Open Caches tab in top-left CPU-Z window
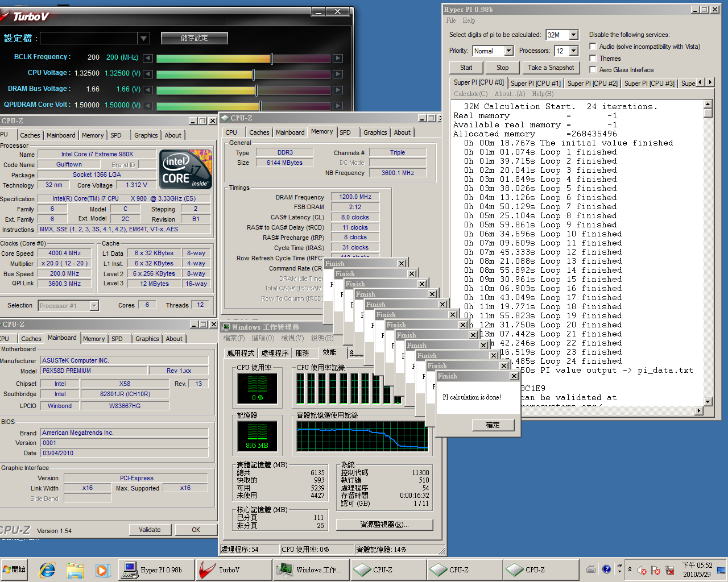 [x=30, y=135]
